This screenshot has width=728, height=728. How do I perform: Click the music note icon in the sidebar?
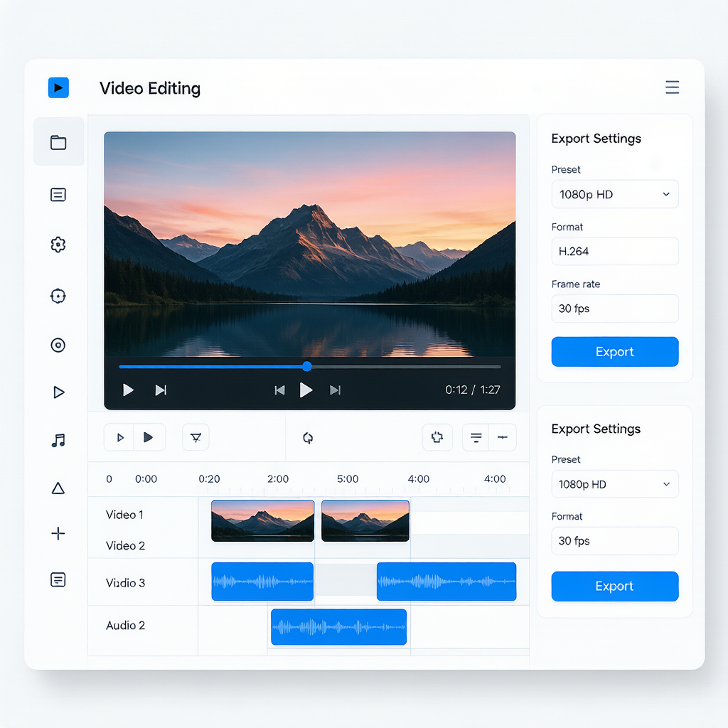(x=58, y=439)
